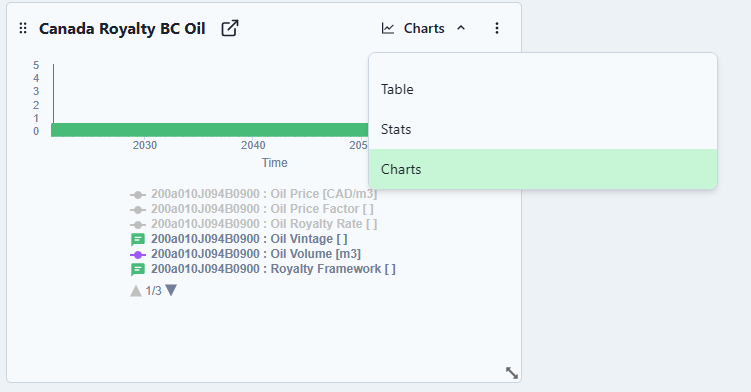Click the green bar in the chart
This screenshot has height=392, width=751.
point(210,130)
